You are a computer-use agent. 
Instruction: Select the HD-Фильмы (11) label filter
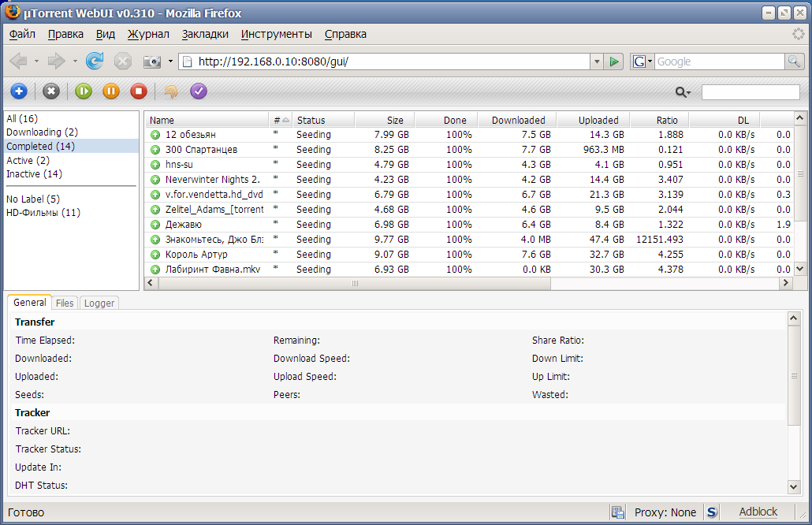[x=43, y=213]
